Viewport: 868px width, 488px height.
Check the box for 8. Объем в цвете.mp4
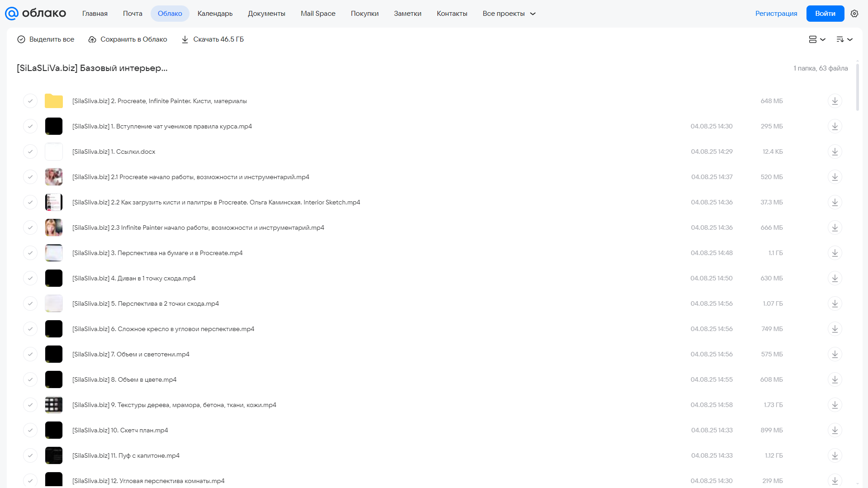coord(30,379)
